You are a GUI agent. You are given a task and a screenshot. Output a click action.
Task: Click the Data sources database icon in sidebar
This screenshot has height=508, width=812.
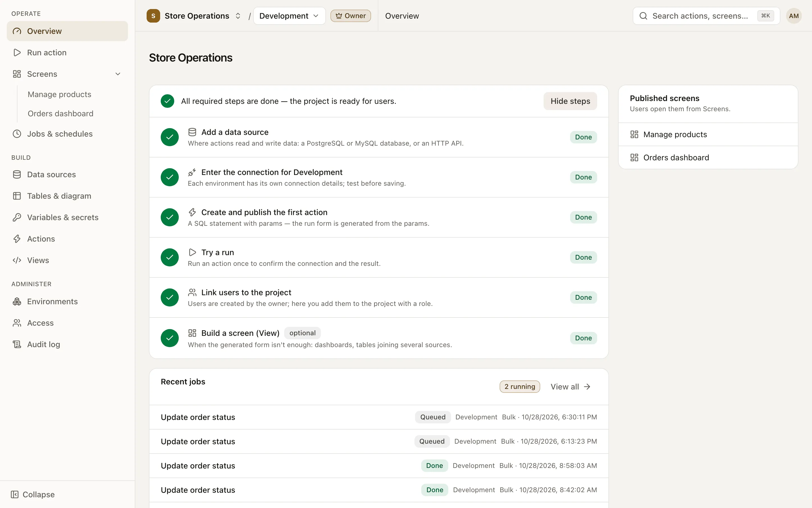(x=17, y=175)
